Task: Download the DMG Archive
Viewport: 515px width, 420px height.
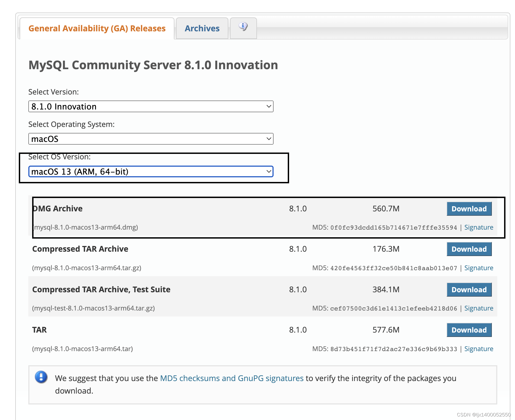Action: click(469, 209)
